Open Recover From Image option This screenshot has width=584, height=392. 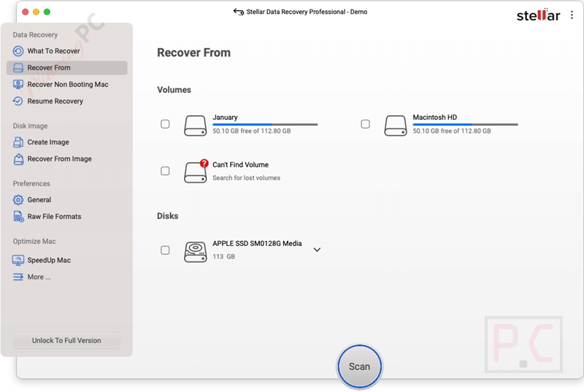[66, 159]
